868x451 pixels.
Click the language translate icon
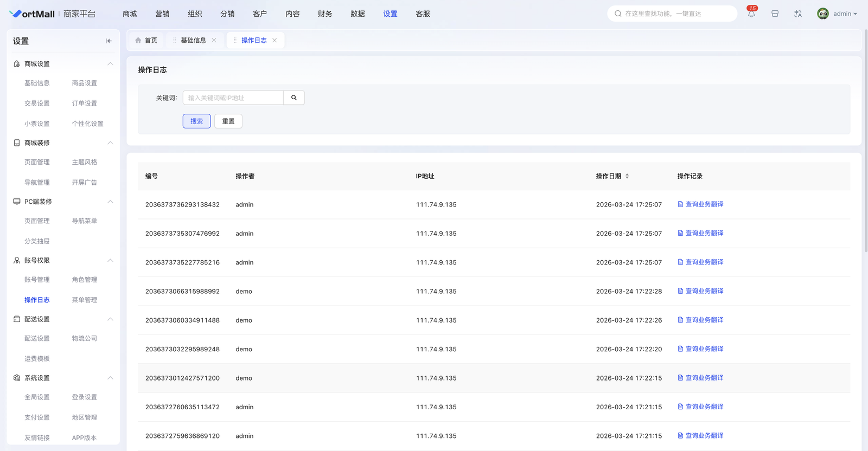point(798,14)
